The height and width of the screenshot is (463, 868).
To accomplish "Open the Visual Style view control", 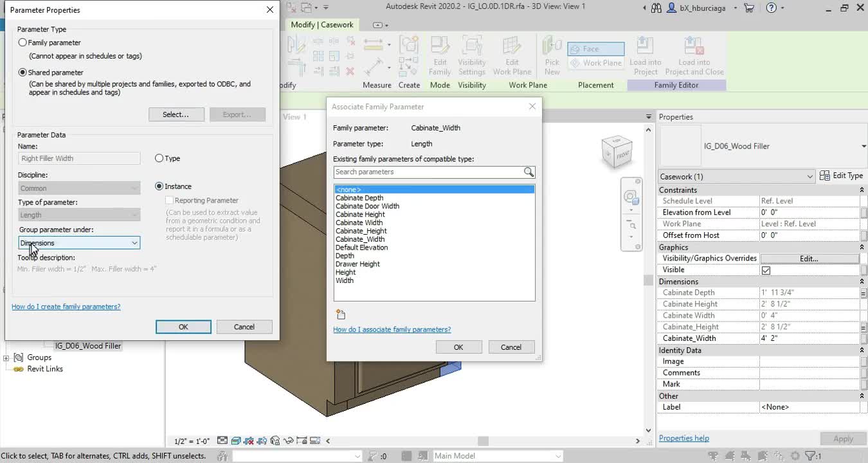I will click(x=235, y=441).
